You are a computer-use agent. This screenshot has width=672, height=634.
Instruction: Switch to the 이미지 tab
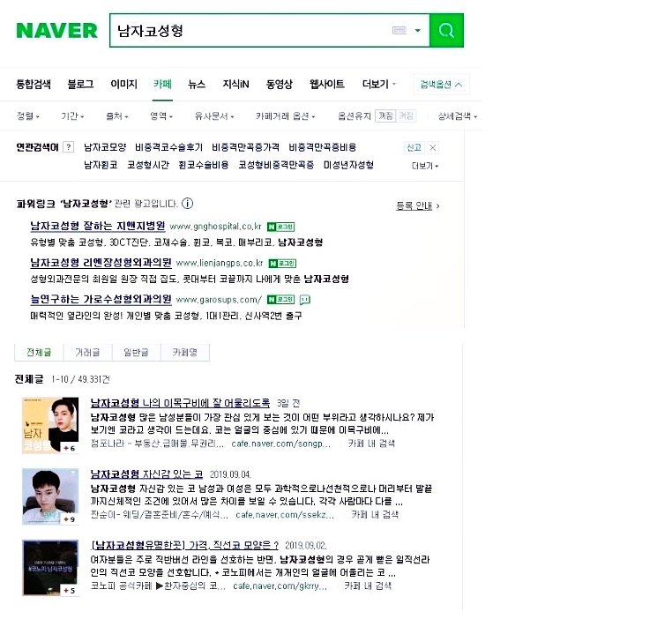[x=123, y=84]
